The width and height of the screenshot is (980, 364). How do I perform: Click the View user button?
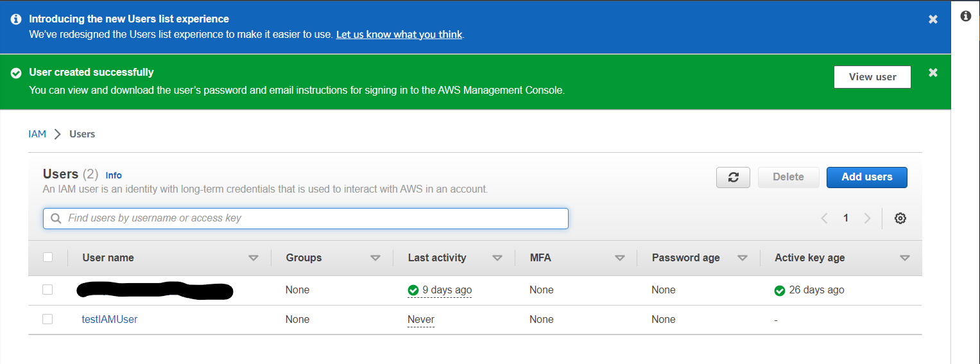(872, 77)
